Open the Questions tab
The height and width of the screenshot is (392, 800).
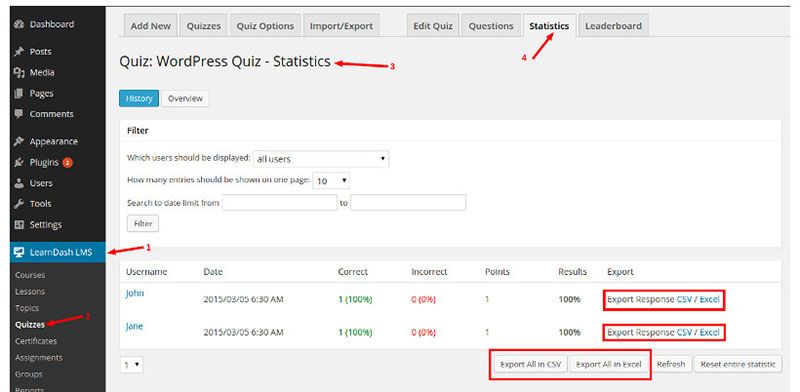coord(491,26)
